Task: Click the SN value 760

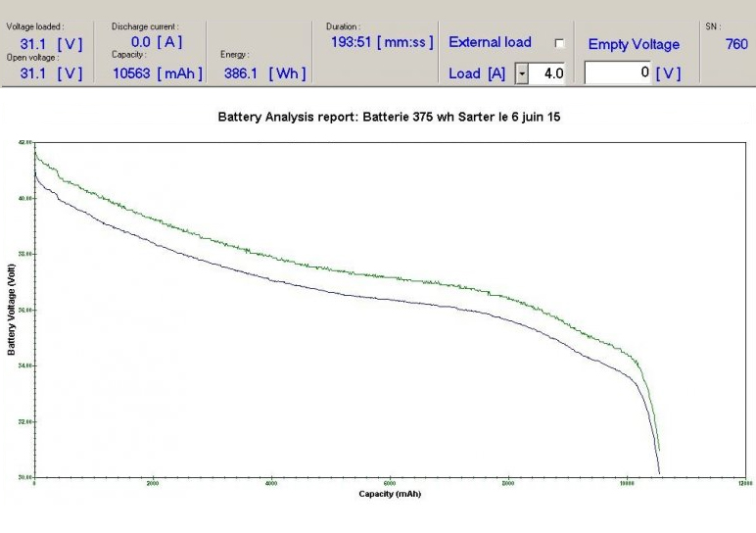Action: click(x=736, y=44)
